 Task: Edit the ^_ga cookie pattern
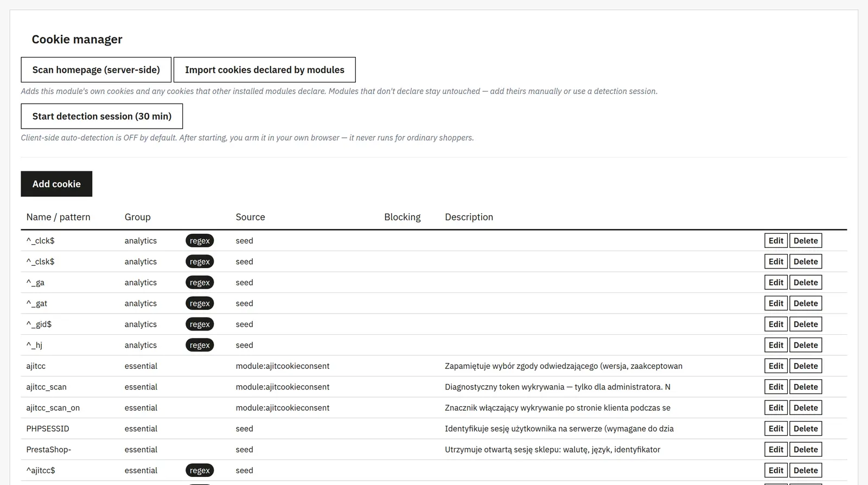tap(776, 283)
